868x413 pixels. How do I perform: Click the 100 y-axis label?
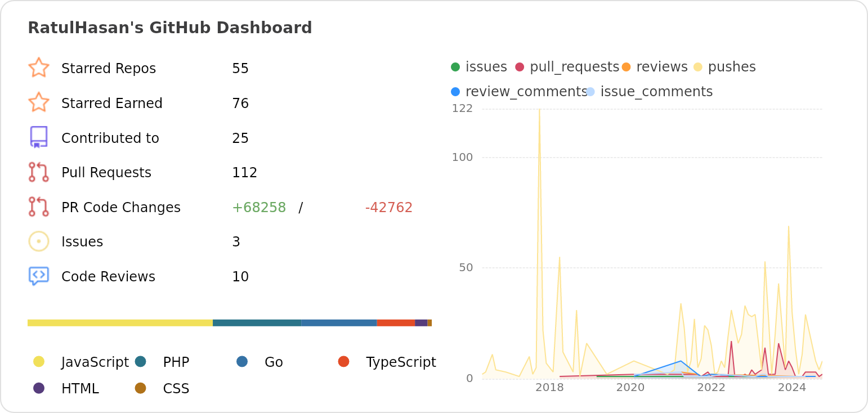click(462, 157)
